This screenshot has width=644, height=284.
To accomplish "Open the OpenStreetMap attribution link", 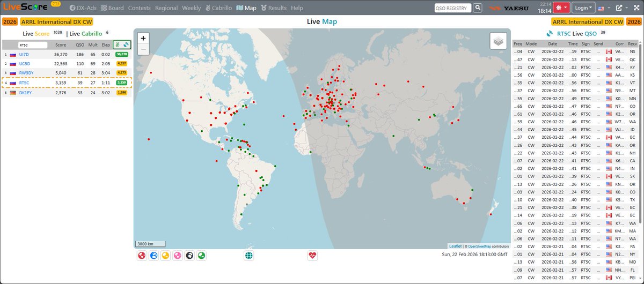I will click(479, 245).
